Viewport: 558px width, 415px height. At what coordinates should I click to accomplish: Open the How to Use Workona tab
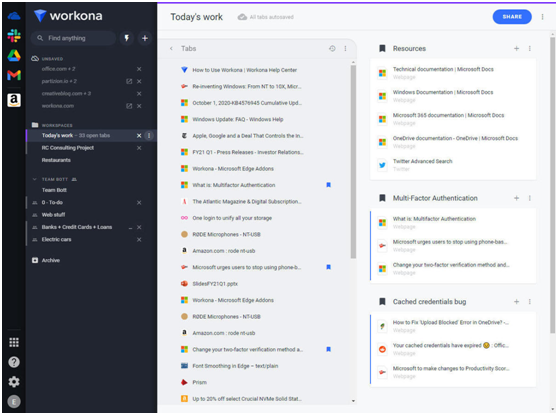click(244, 70)
